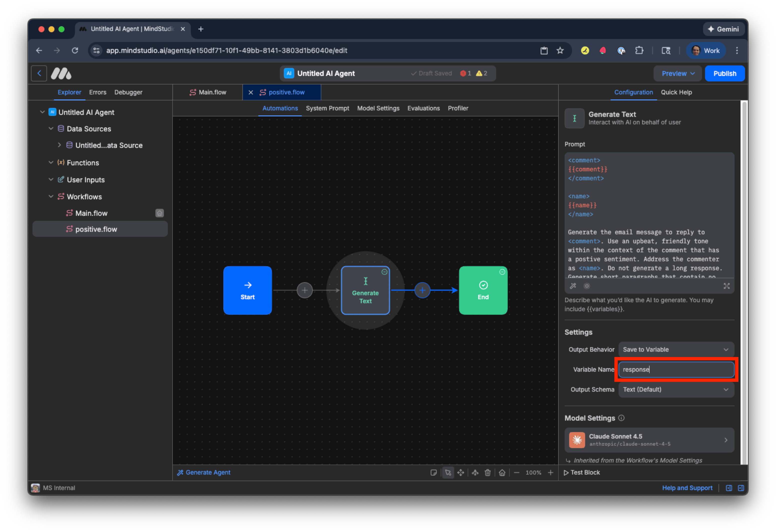Delete selection using the trash icon
Screen dimensions: 776x532
(x=488, y=473)
